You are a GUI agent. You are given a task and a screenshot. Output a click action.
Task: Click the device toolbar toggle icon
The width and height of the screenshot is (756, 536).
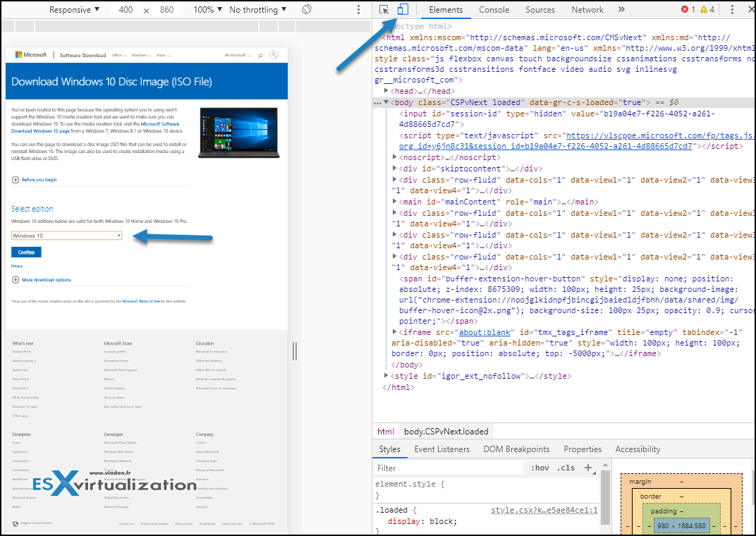403,9
